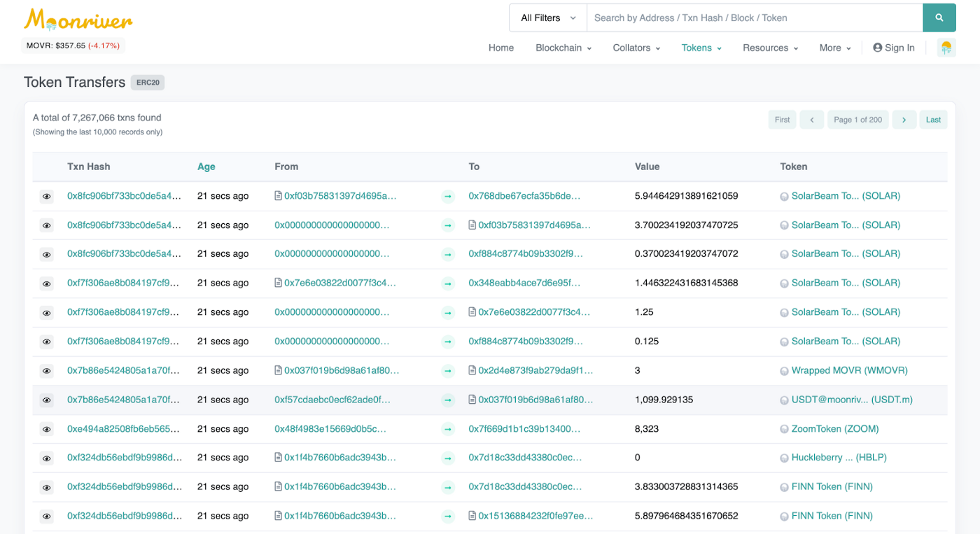Viewport: 980px width, 534px height.
Task: Click the teal search magnifier button
Action: [939, 17]
